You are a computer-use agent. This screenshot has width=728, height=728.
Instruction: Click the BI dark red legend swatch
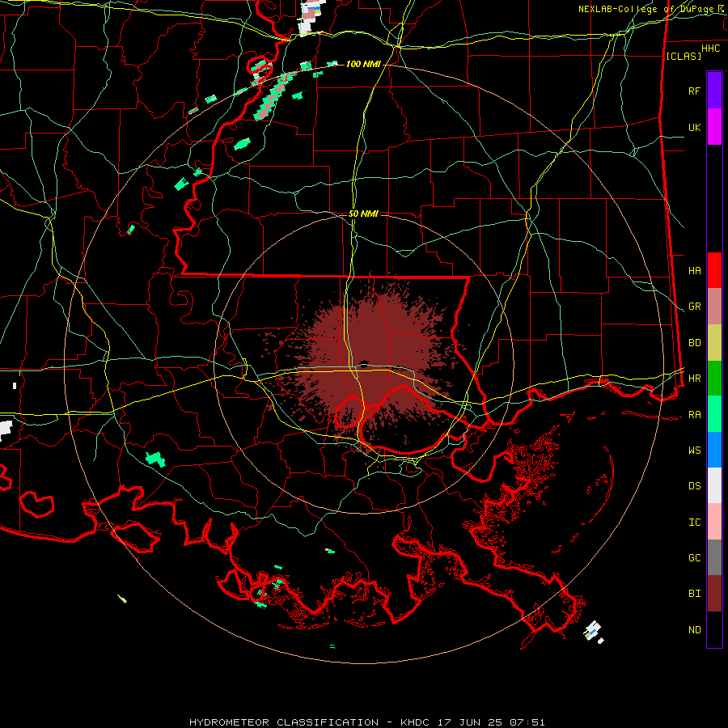(x=714, y=594)
